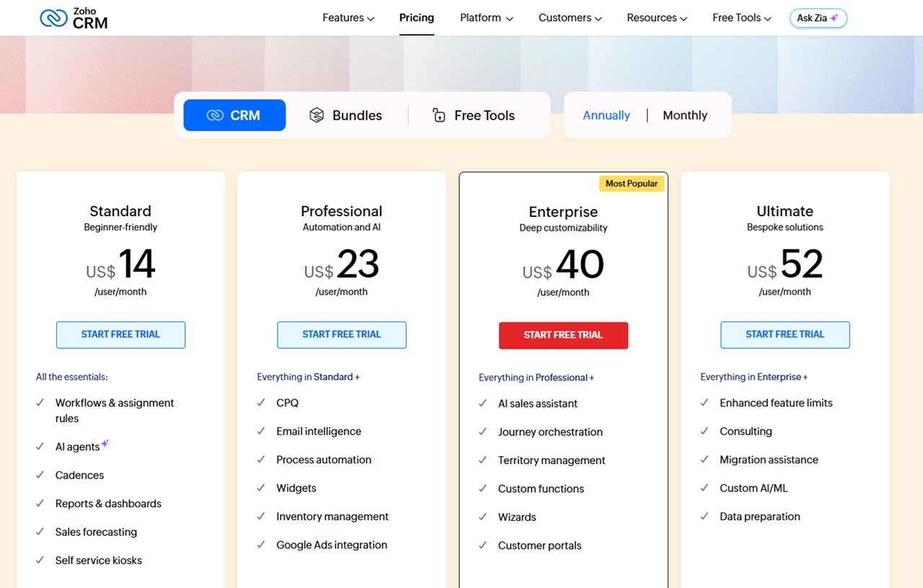Click the Zoho CRM logo
923x588 pixels.
pyautogui.click(x=72, y=17)
